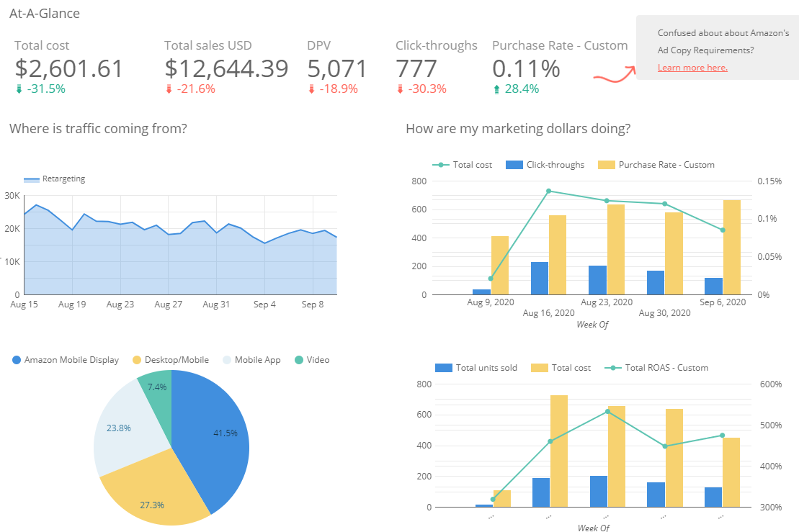Click the -18.9% change indicator

point(334,89)
